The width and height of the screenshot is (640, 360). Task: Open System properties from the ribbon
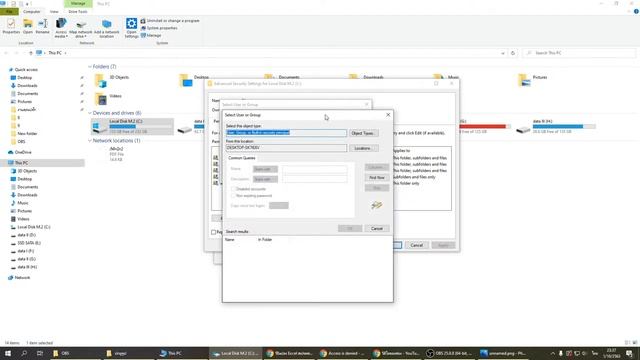coord(159,28)
